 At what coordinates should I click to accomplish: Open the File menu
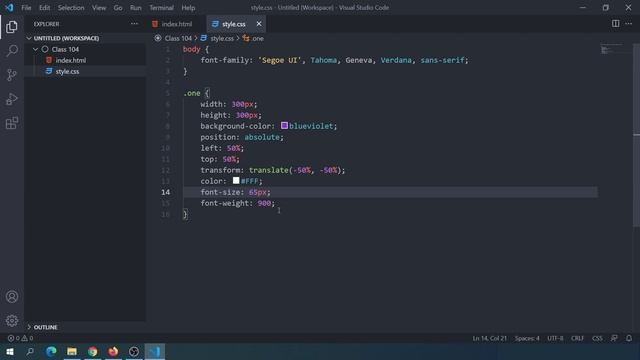(x=26, y=8)
